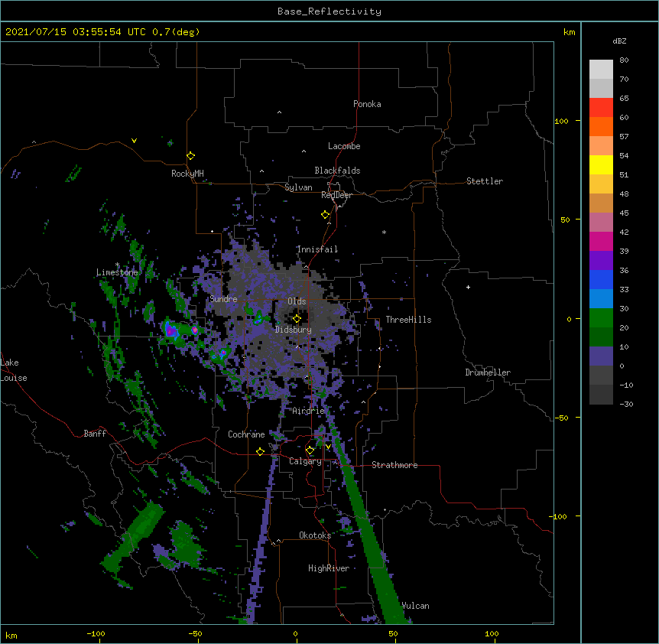Select the pink 42-45 dBZ legend swatch
Viewport: 659px width, 644px height.
click(601, 223)
